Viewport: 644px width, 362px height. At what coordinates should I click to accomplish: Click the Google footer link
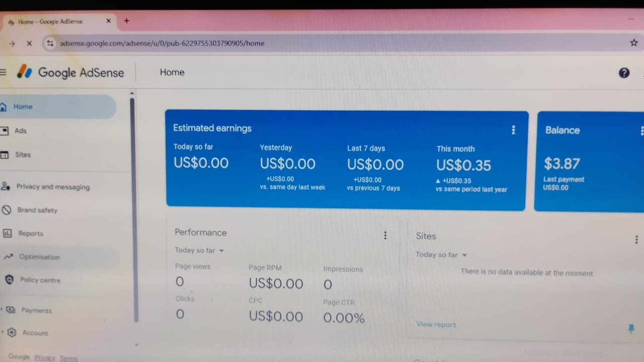[19, 356]
